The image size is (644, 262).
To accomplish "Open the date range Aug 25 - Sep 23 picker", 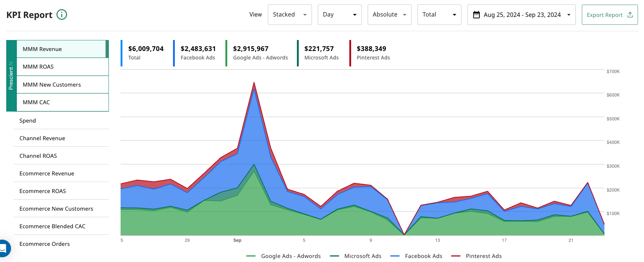I will (x=521, y=15).
